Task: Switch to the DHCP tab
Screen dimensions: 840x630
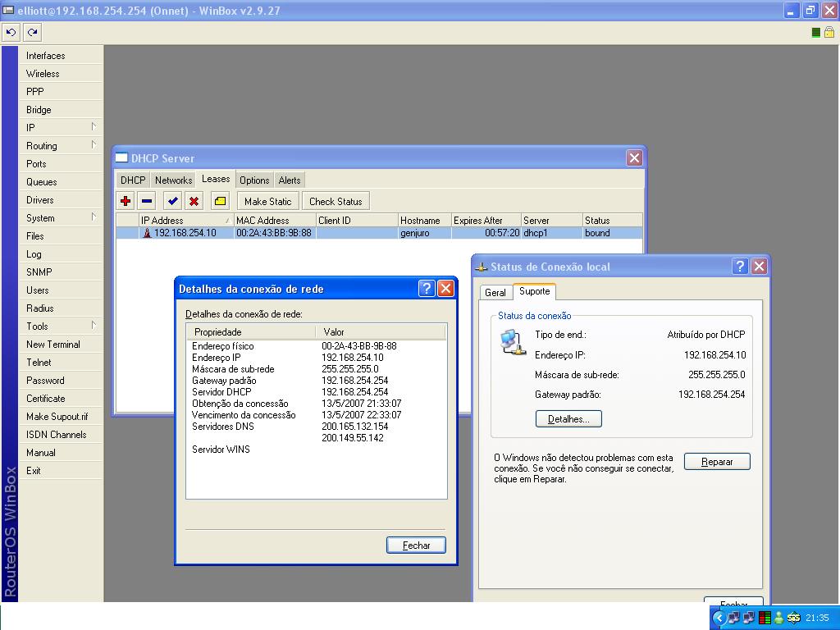Action: coord(133,180)
